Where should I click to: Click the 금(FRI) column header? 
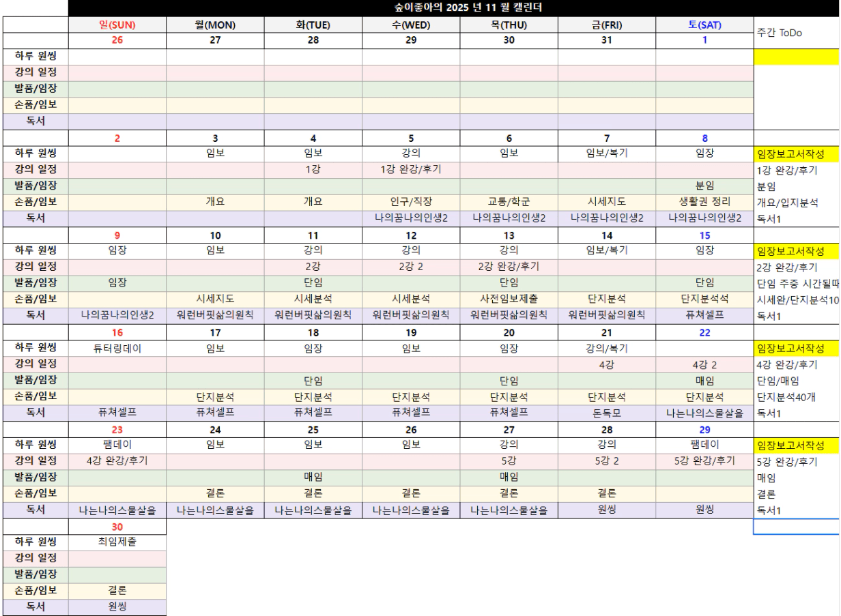coord(607,25)
